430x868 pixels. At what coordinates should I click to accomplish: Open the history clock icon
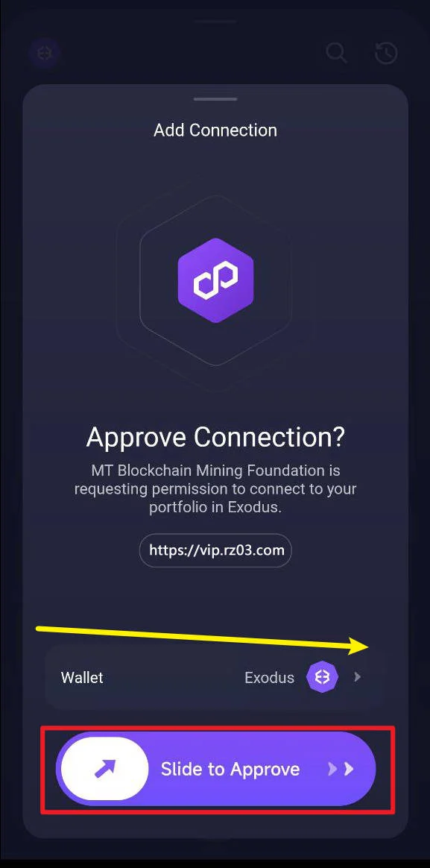[x=386, y=53]
